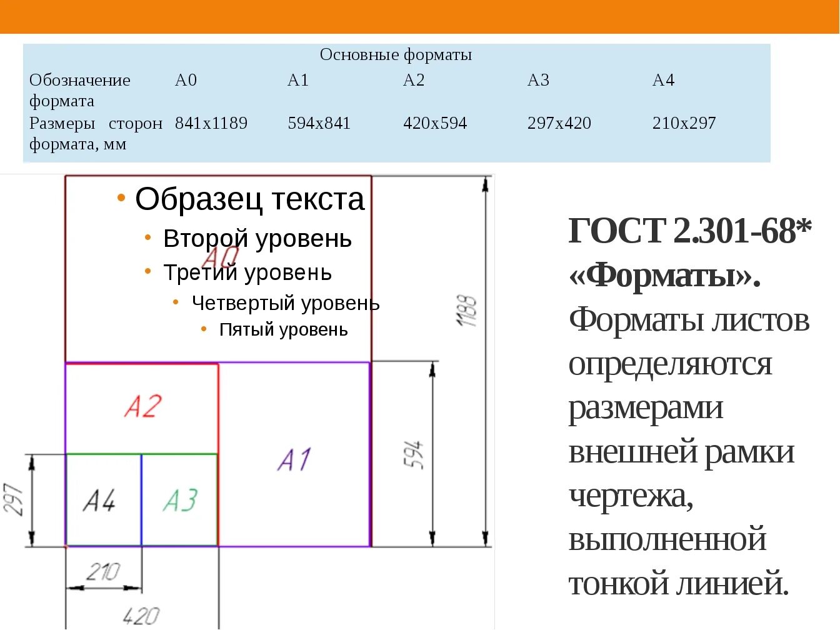Click the red A2 label in diagram

143,406
